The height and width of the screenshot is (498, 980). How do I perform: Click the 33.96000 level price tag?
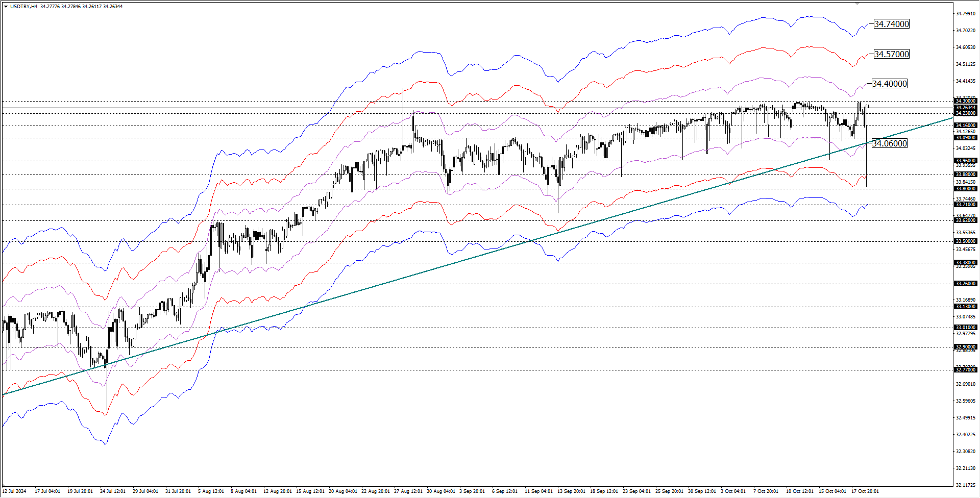pos(966,161)
